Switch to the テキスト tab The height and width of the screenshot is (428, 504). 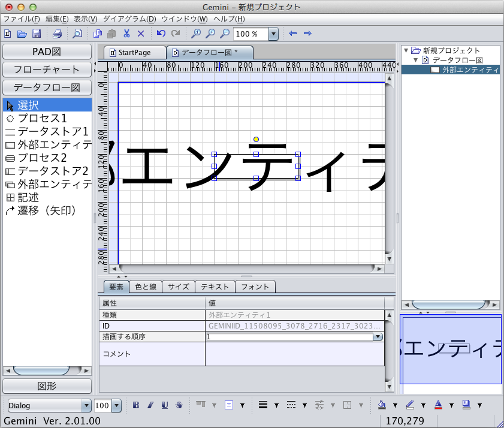coord(215,287)
